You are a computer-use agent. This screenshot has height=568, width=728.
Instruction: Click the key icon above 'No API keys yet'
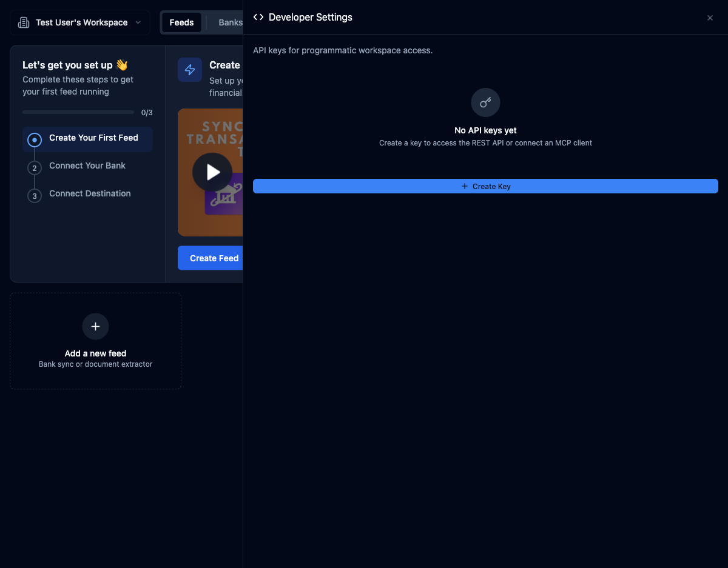tap(485, 102)
